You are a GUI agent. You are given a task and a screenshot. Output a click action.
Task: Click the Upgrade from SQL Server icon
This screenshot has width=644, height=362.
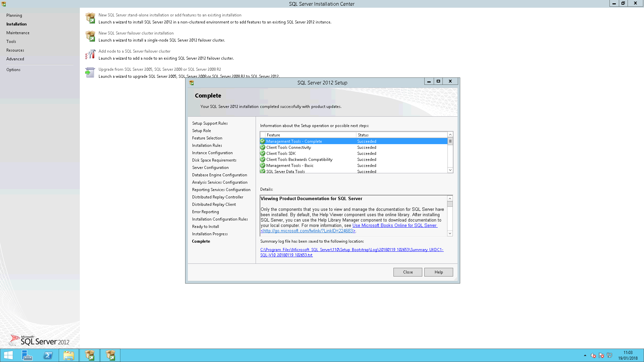(90, 72)
